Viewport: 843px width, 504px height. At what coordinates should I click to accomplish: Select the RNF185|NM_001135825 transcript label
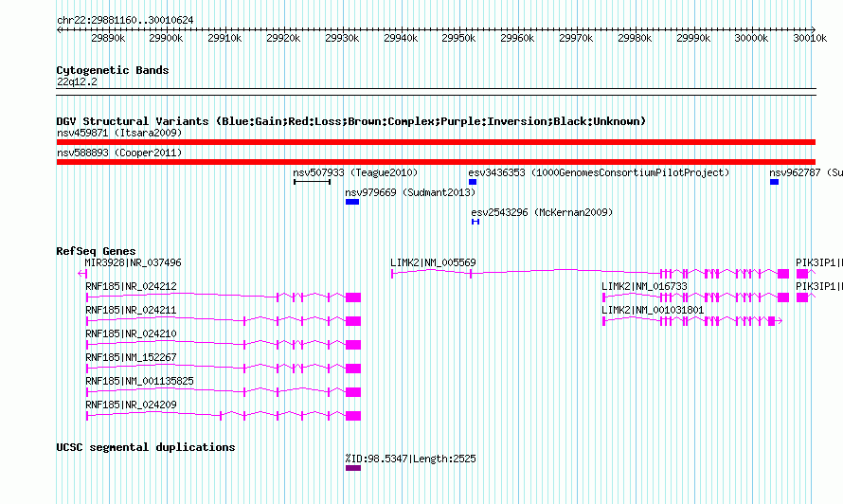tap(140, 381)
